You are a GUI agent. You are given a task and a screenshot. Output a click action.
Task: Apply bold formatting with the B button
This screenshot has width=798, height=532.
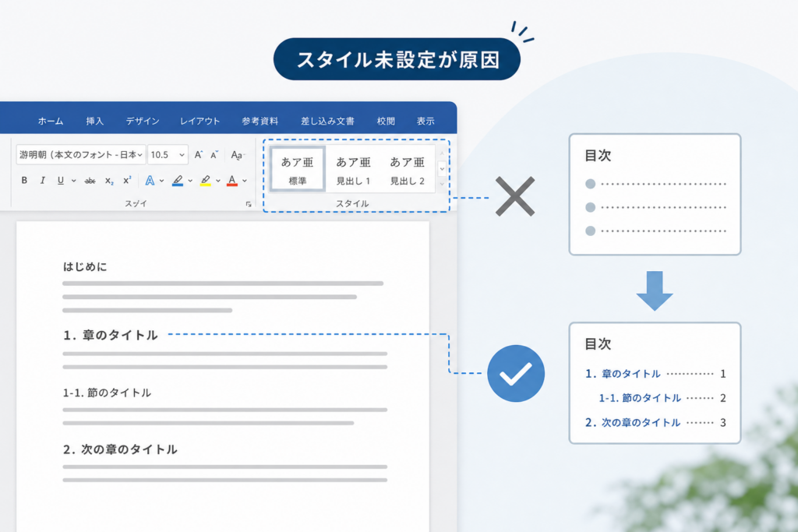point(24,180)
